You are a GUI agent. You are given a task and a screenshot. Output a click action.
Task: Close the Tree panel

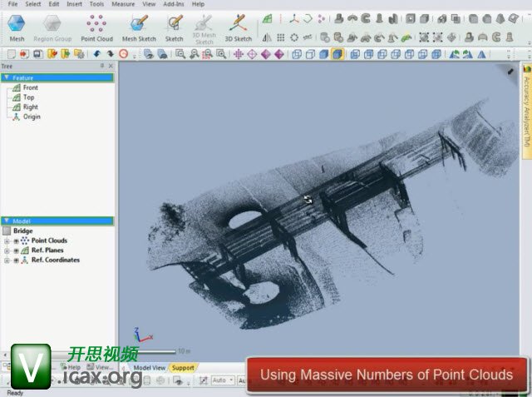click(111, 66)
